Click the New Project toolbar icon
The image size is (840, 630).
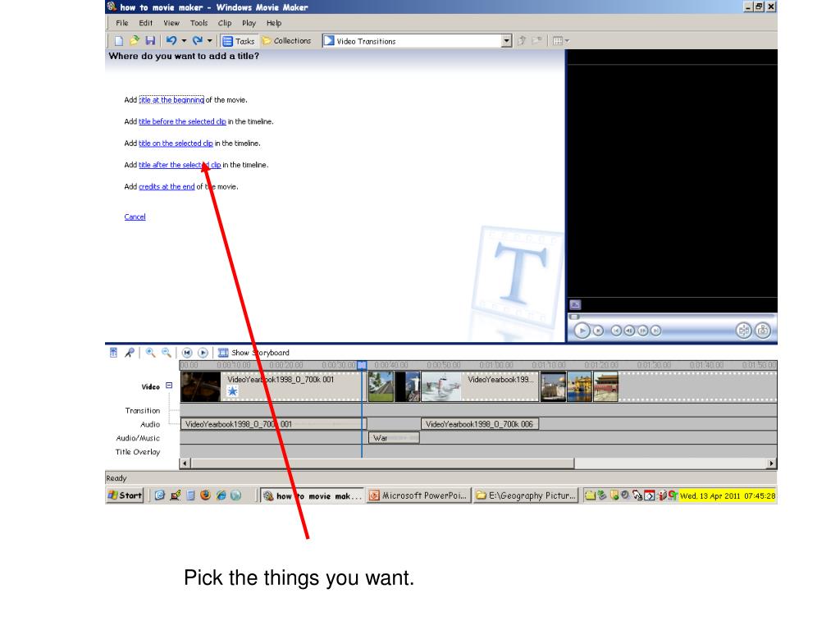pos(119,41)
